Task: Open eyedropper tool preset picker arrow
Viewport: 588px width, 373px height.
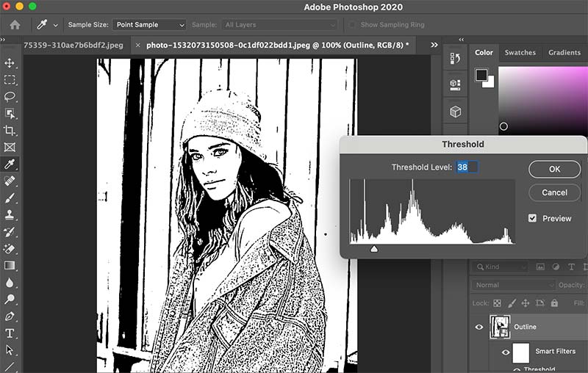Action: point(56,25)
